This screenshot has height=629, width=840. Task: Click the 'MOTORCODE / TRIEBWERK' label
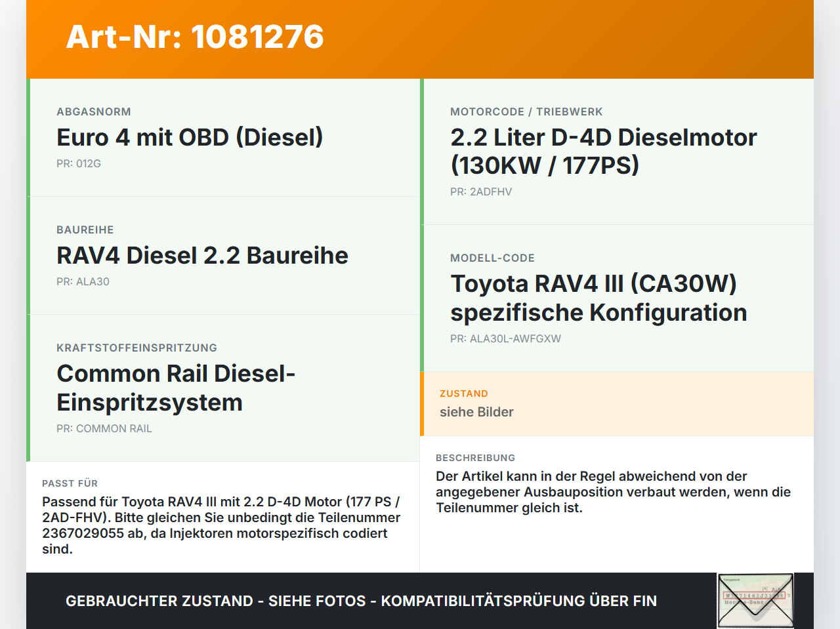tap(526, 112)
